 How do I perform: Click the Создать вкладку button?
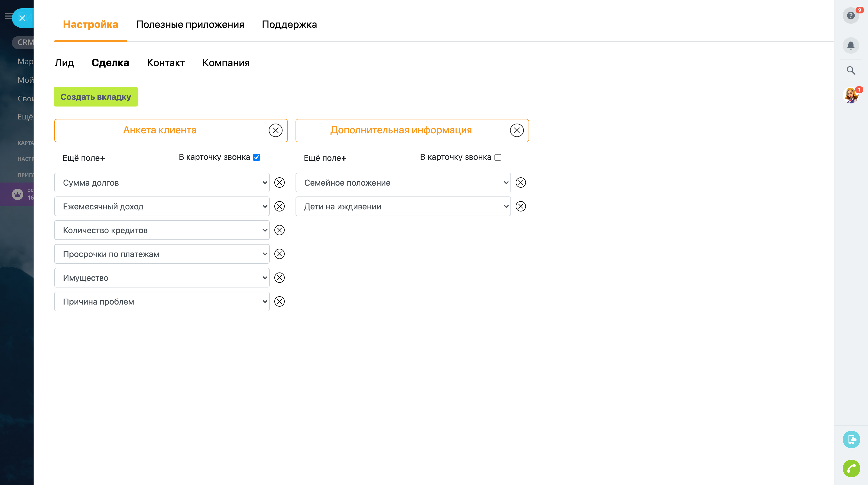(96, 97)
